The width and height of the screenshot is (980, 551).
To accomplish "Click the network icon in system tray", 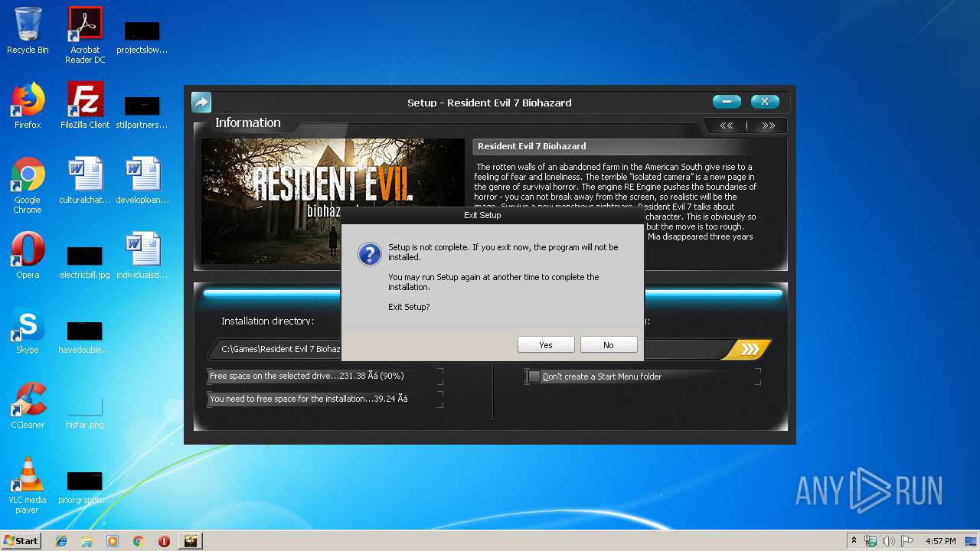I will click(871, 541).
